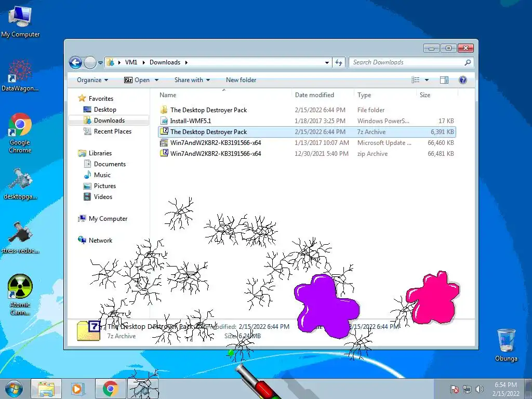
Task: Open Windows Media Player taskbar icon
Action: click(78, 389)
